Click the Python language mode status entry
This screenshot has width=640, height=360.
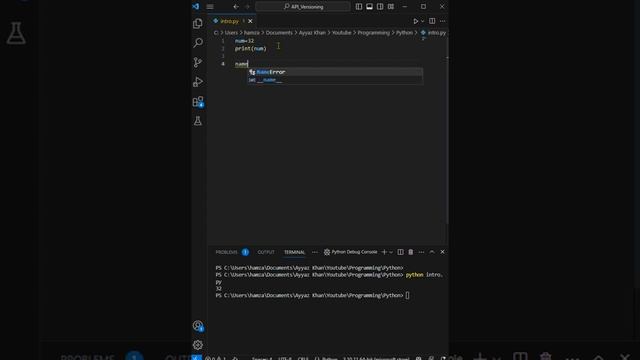click(327, 358)
